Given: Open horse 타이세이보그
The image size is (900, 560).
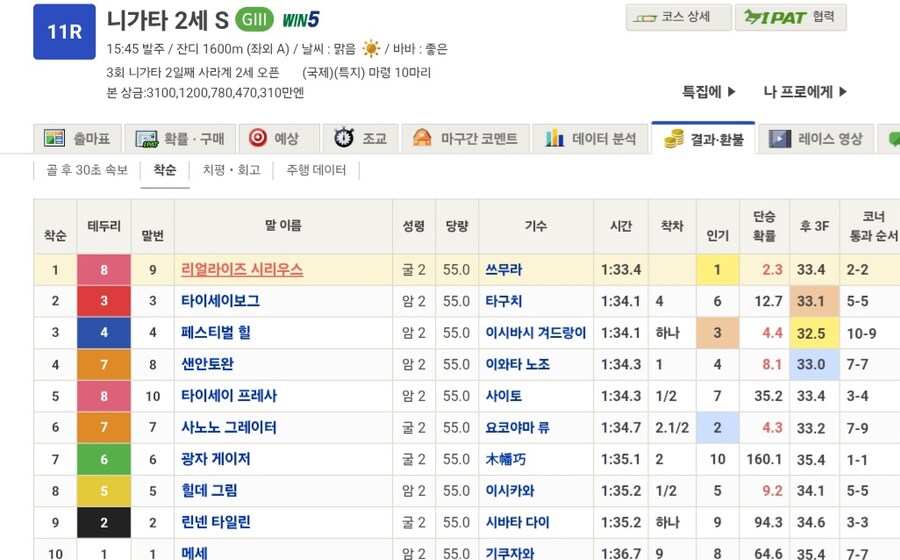Looking at the screenshot, I should click(x=220, y=301).
